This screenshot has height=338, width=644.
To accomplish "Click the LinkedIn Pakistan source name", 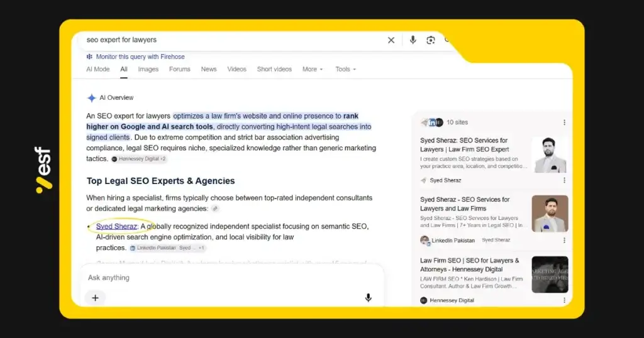I will click(x=453, y=241).
